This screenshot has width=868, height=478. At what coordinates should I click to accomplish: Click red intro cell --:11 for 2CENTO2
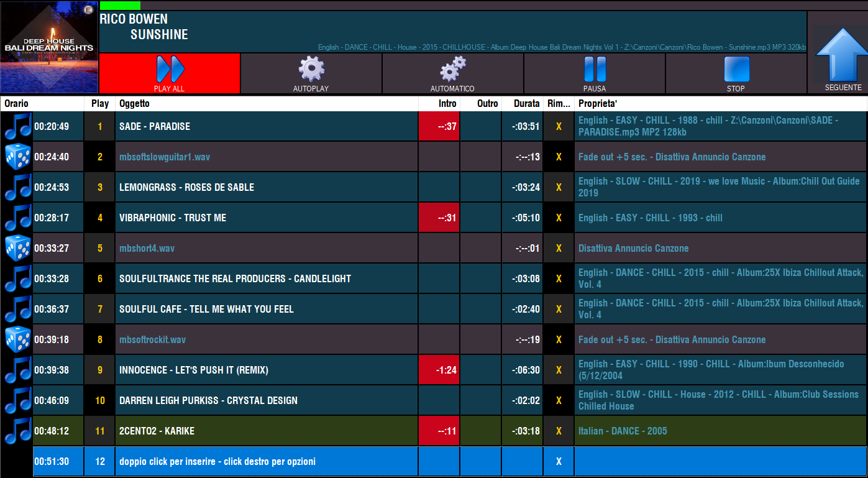click(439, 431)
